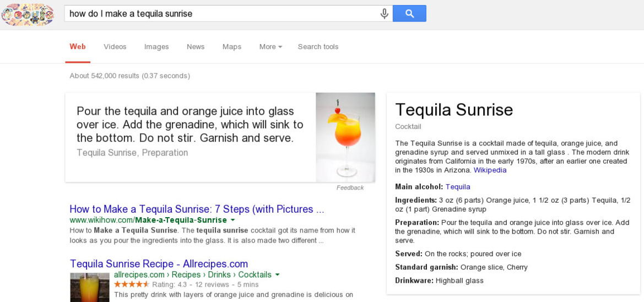
Task: Click the tequila sunrise cocktail image
Action: [345, 137]
